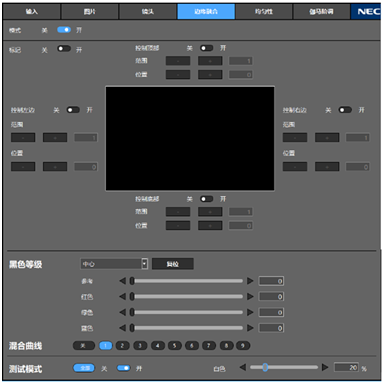Decrease the white test level with left arrow

click(x=243, y=367)
